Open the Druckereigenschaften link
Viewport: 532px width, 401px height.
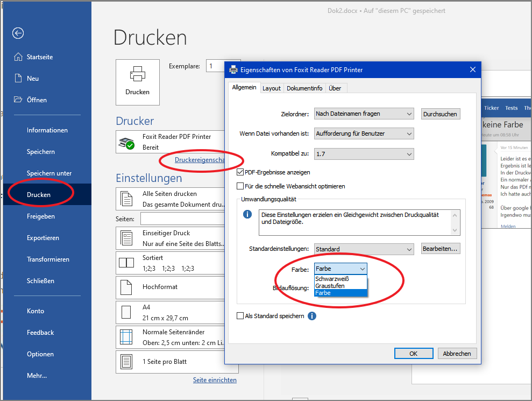tap(200, 159)
